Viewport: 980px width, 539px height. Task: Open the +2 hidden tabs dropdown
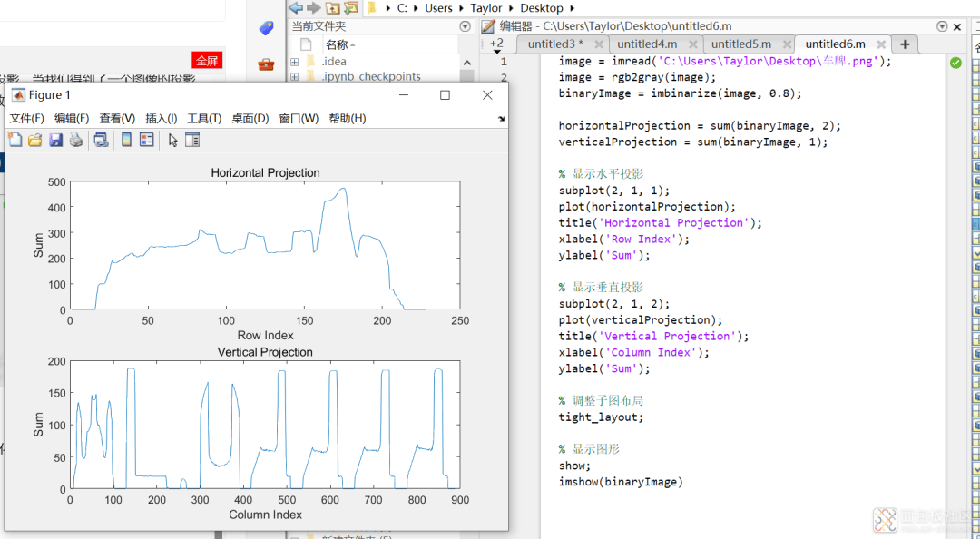tap(497, 45)
